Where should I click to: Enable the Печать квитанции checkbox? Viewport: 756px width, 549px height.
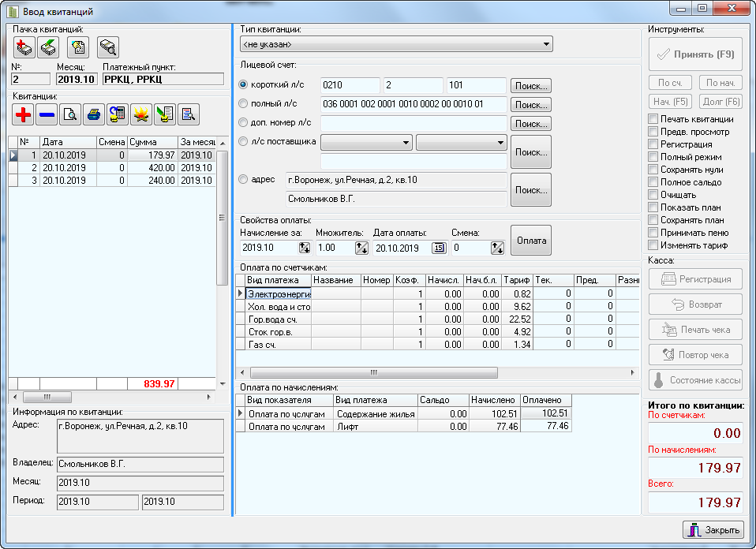tap(653, 119)
